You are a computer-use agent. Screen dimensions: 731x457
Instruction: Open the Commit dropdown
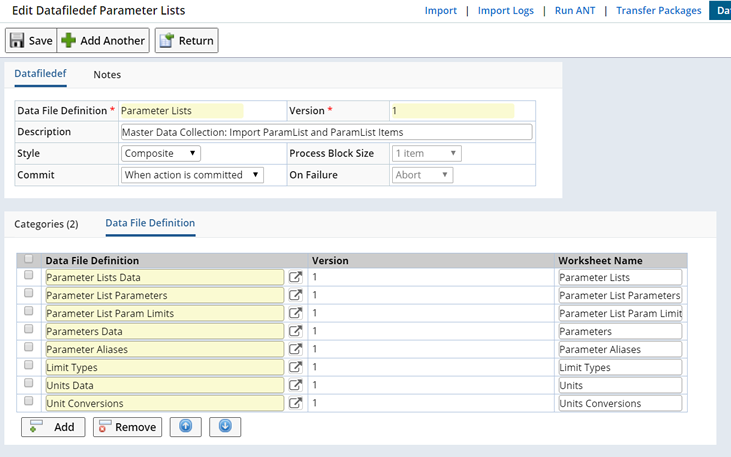click(x=192, y=175)
